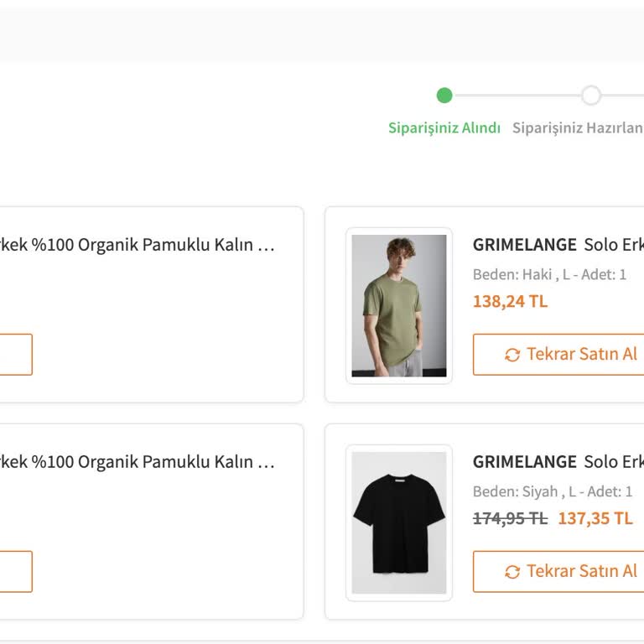
Task: Click 'Beden: Siyah , L - Adet: 1' text
Action: (x=553, y=491)
